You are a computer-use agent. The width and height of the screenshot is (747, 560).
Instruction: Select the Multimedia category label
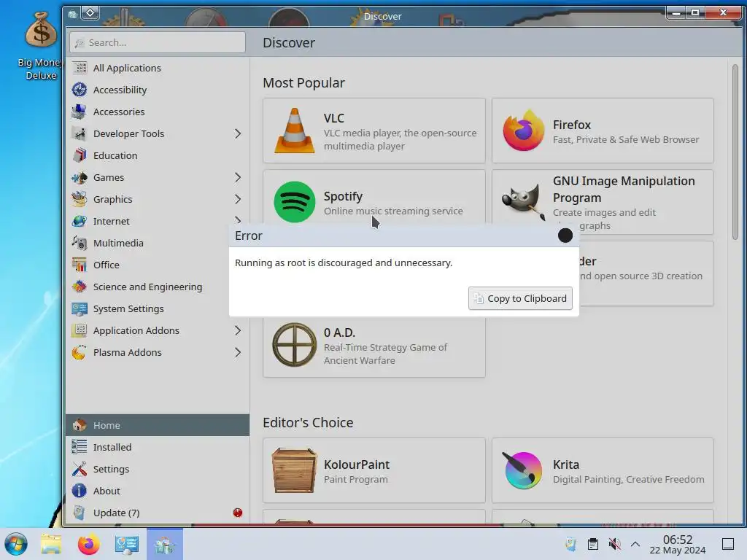(x=118, y=244)
